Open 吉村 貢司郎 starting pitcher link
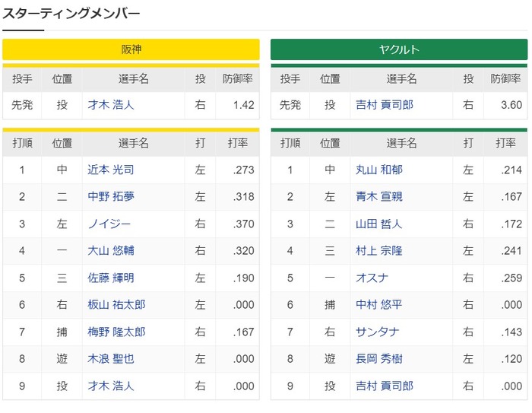Viewport: 532px width, 413px height. tap(385, 105)
